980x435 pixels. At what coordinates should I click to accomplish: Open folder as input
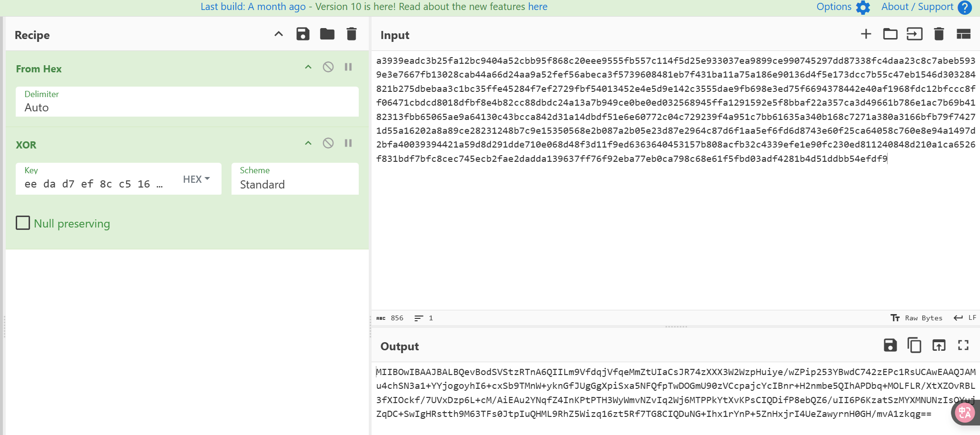click(x=890, y=34)
